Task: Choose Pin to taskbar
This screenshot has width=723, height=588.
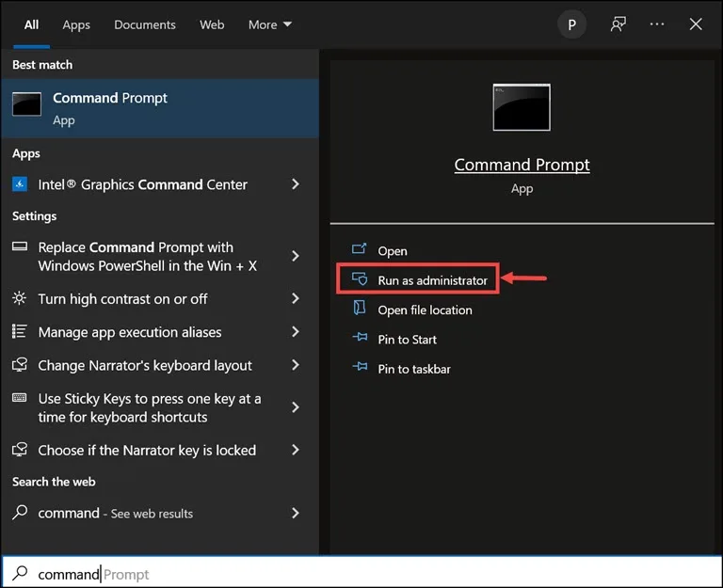Action: tap(414, 369)
